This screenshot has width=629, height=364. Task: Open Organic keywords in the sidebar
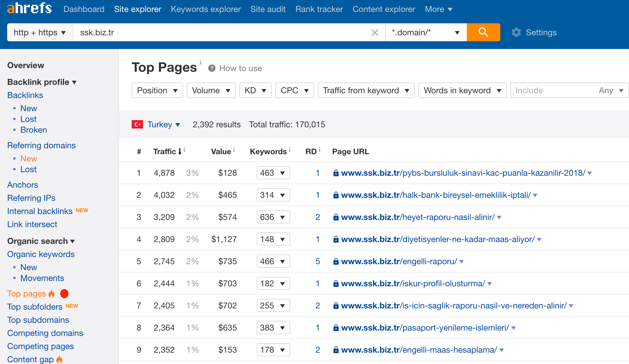[x=41, y=254]
